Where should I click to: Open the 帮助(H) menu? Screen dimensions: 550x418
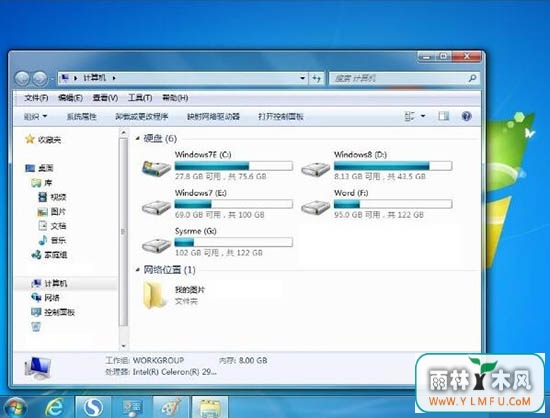tap(175, 98)
